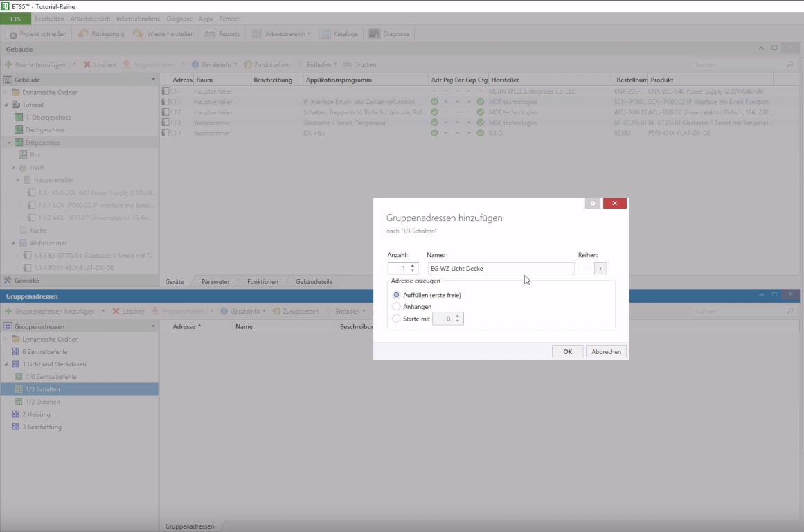Switch to the Gebäudeteile tab
Viewport: 804px width, 532px height.
point(314,282)
